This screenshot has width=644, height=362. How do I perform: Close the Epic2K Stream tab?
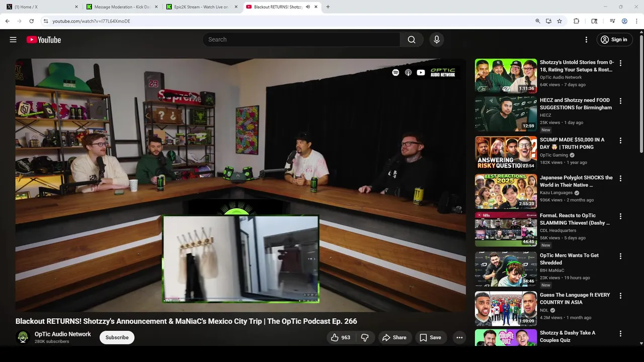pyautogui.click(x=236, y=7)
